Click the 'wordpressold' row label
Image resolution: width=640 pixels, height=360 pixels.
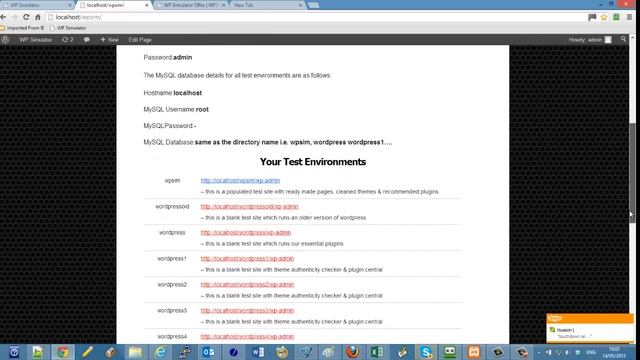pyautogui.click(x=172, y=207)
